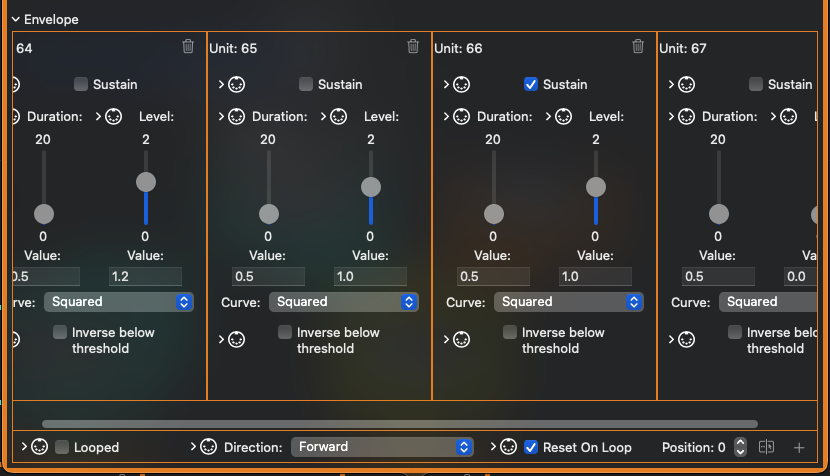Click MIDI icon next to Direction label

(208, 447)
